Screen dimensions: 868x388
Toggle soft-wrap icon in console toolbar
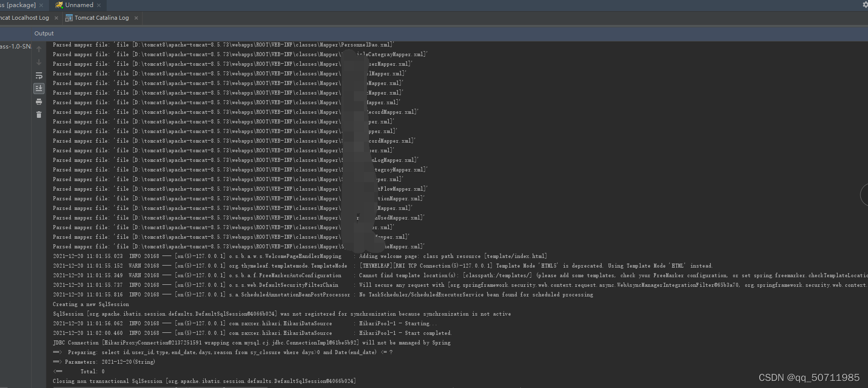point(39,75)
